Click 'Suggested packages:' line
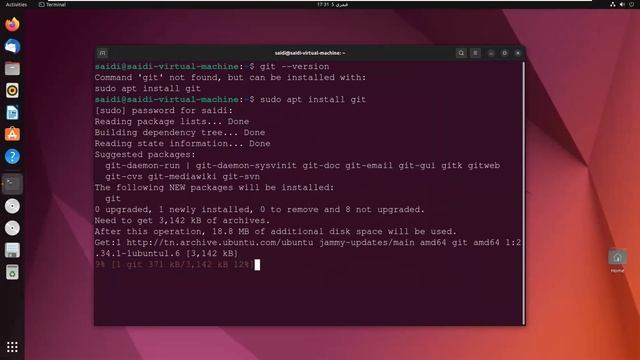This screenshot has width=640, height=360. [145, 155]
